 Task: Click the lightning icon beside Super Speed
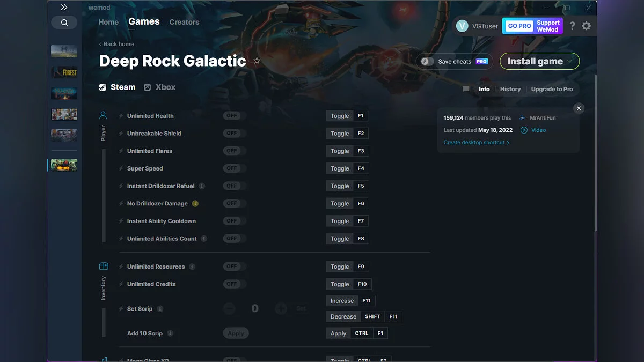click(121, 168)
